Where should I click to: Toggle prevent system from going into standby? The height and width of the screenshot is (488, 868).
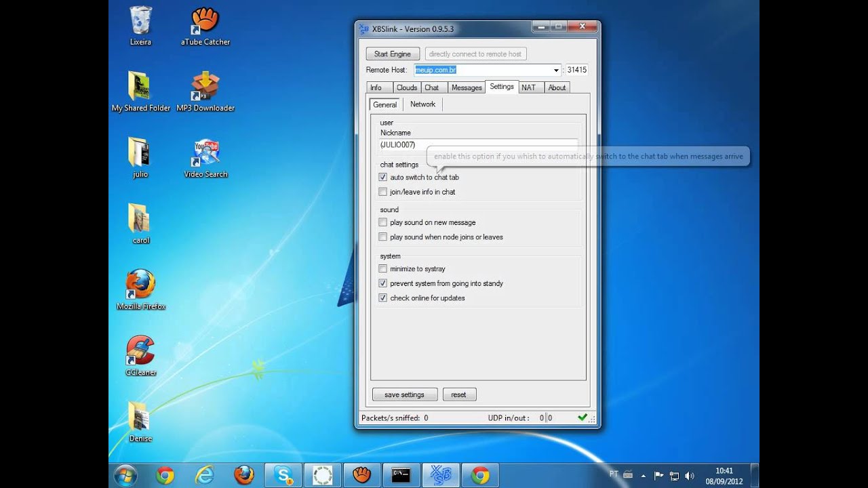tap(383, 283)
